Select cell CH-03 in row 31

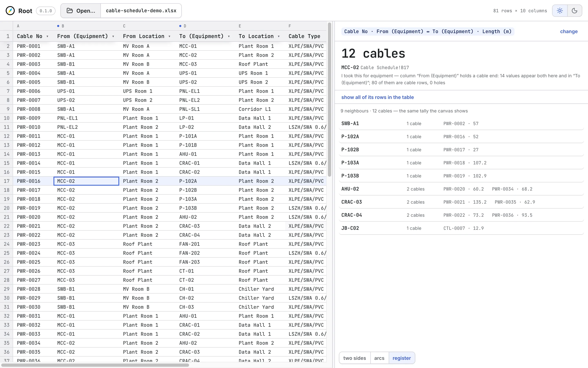205,307
